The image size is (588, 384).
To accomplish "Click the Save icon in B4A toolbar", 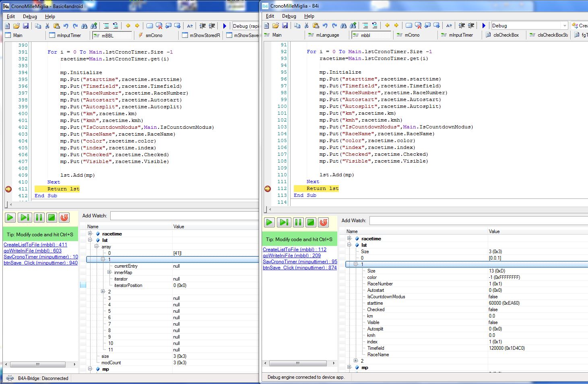I will [x=26, y=26].
